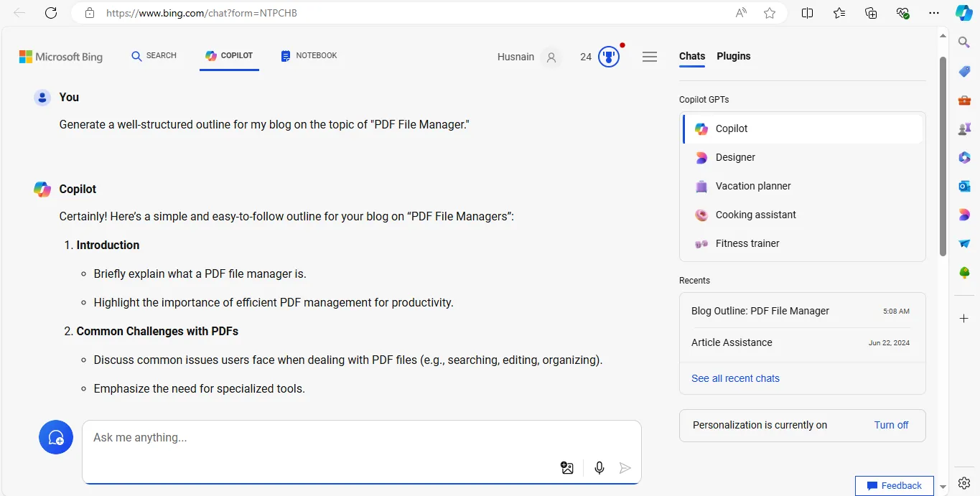Open browser Settings and more menu
Viewport: 980px width, 496px height.
coord(934,13)
